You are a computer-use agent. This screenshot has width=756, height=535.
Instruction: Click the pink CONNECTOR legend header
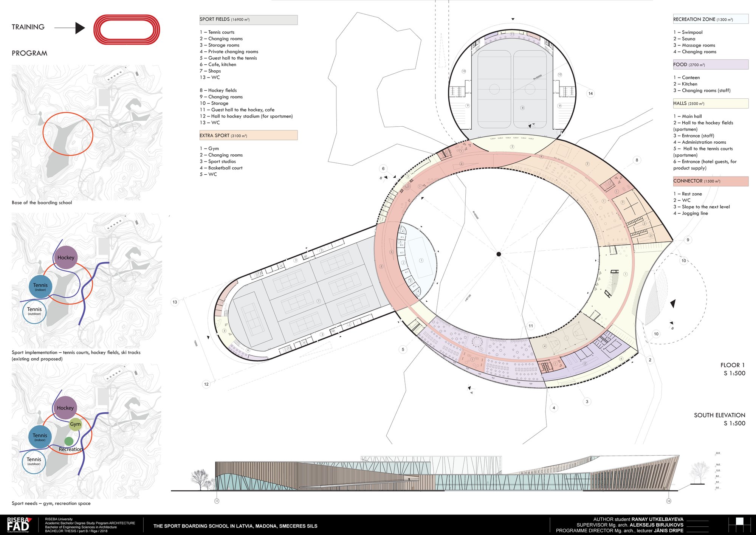(711, 181)
